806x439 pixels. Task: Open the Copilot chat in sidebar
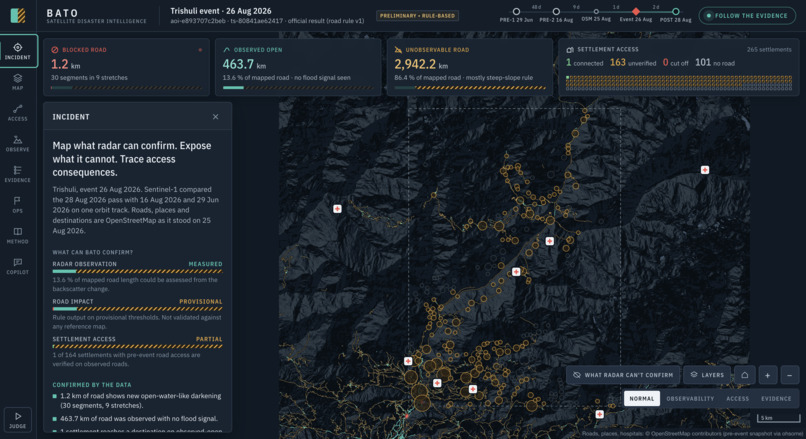(x=18, y=266)
